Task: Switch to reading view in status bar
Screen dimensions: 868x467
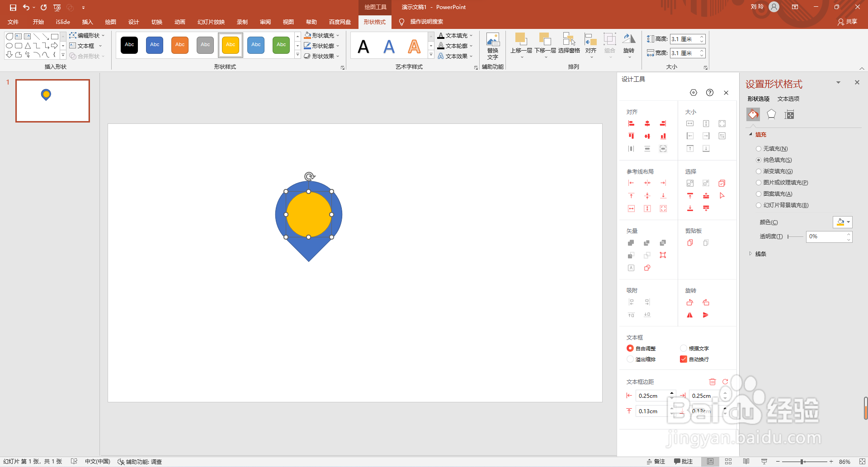Action: pos(746,462)
